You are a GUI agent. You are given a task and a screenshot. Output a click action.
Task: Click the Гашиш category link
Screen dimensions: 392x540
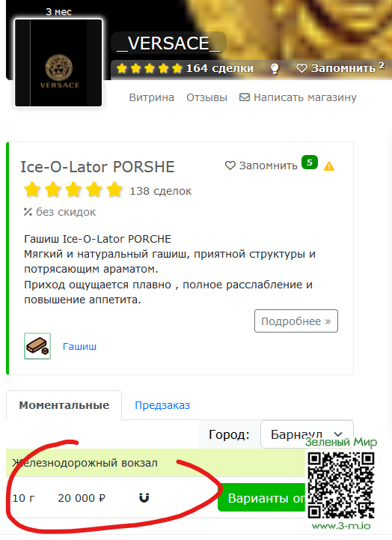79,346
